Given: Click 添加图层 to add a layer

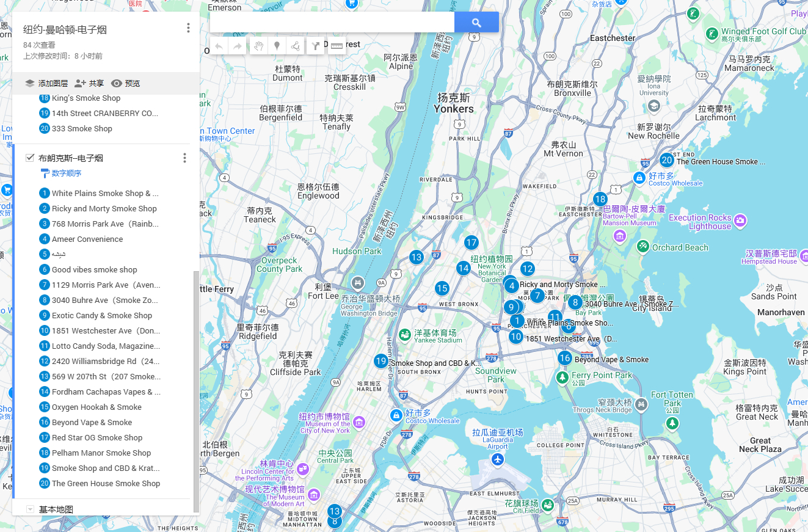Looking at the screenshot, I should click(x=46, y=84).
